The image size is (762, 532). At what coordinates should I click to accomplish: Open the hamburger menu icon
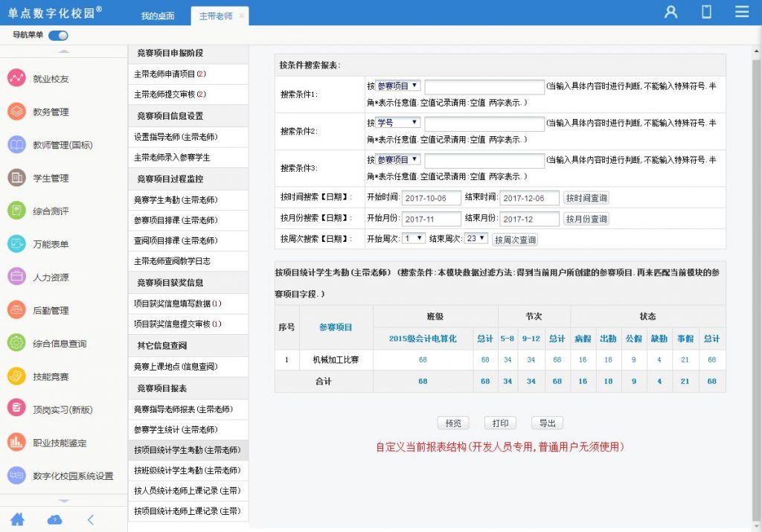(742, 12)
